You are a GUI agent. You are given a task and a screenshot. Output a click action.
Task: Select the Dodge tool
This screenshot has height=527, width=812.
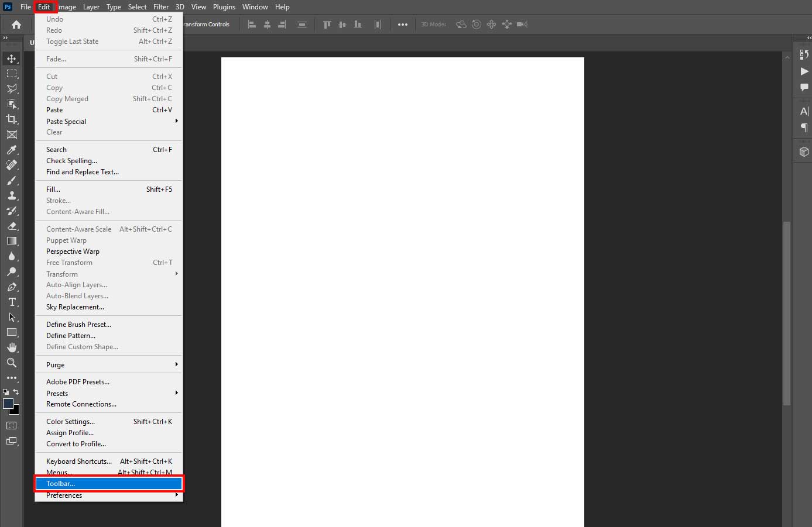click(11, 271)
